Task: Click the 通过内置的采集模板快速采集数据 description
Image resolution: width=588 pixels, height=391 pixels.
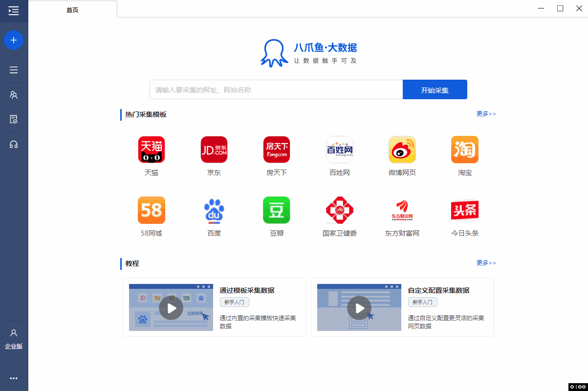Action: point(258,322)
